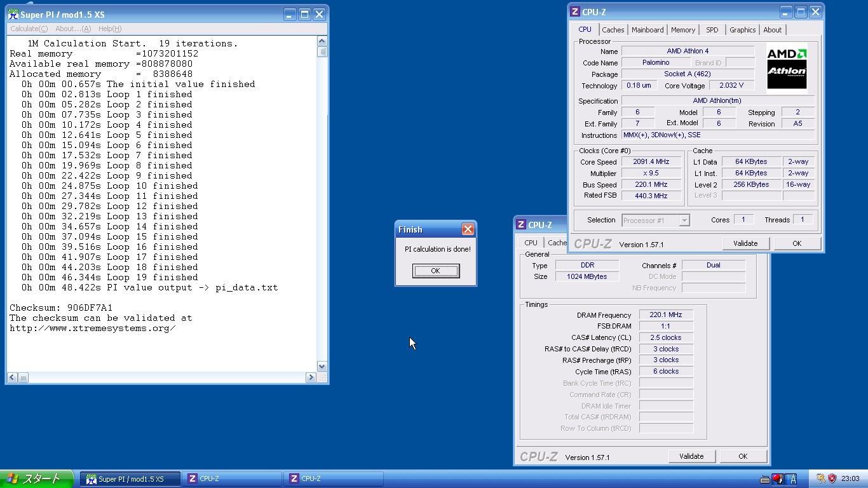Click the Instructions field 'MMX(+), 3DNow!(+), SSE'
The height and width of the screenshot is (488, 868).
[718, 135]
